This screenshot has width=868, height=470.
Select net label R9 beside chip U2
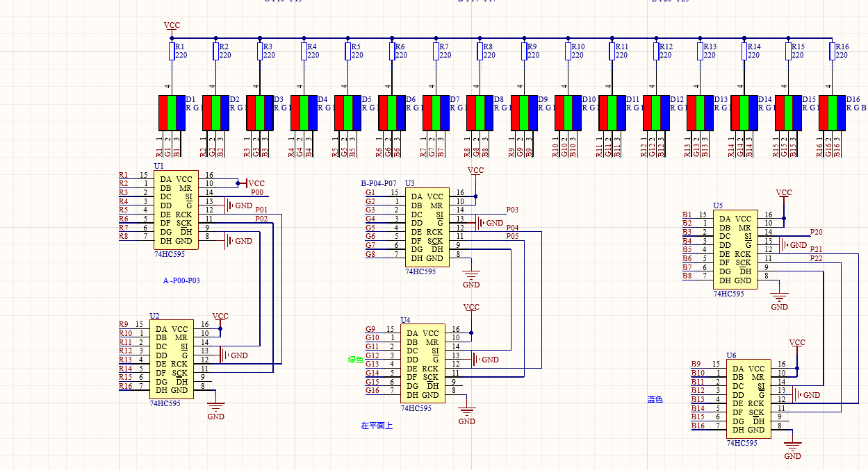pos(124,324)
